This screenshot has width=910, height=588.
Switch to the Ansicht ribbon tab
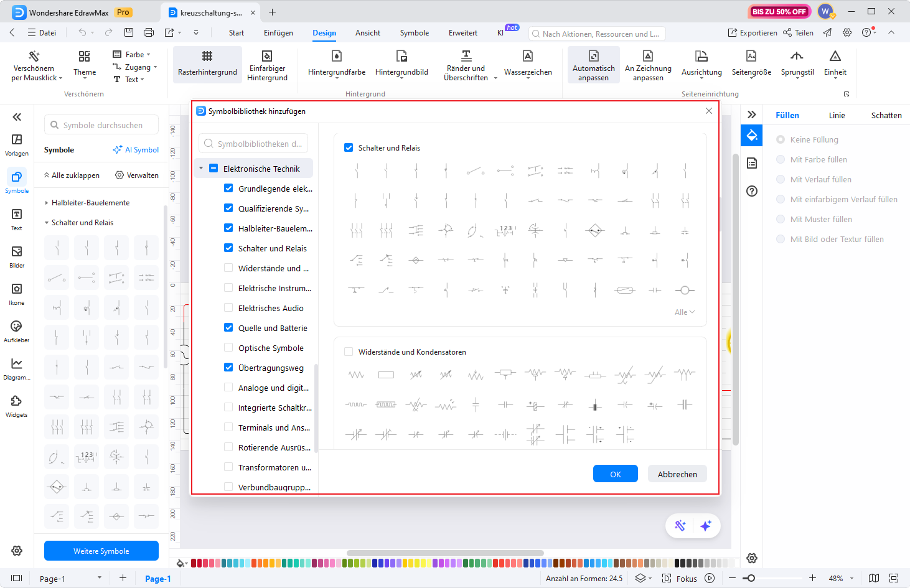coord(367,33)
